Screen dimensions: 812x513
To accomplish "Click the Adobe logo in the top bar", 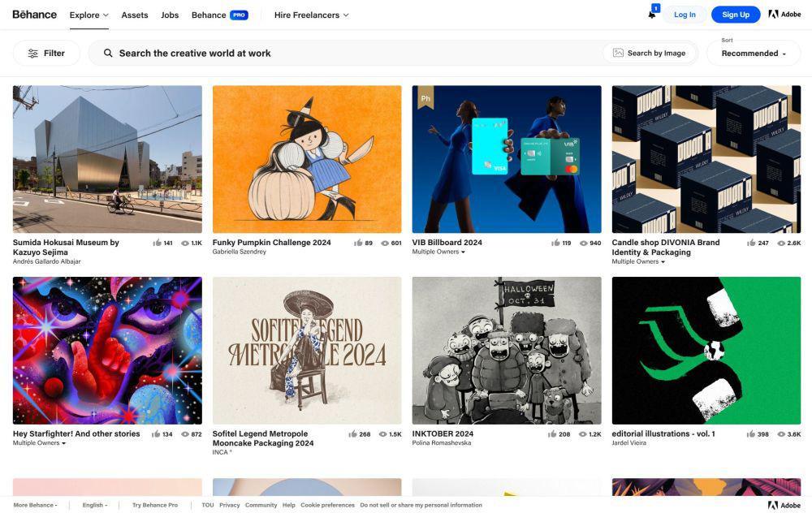I will (x=784, y=15).
